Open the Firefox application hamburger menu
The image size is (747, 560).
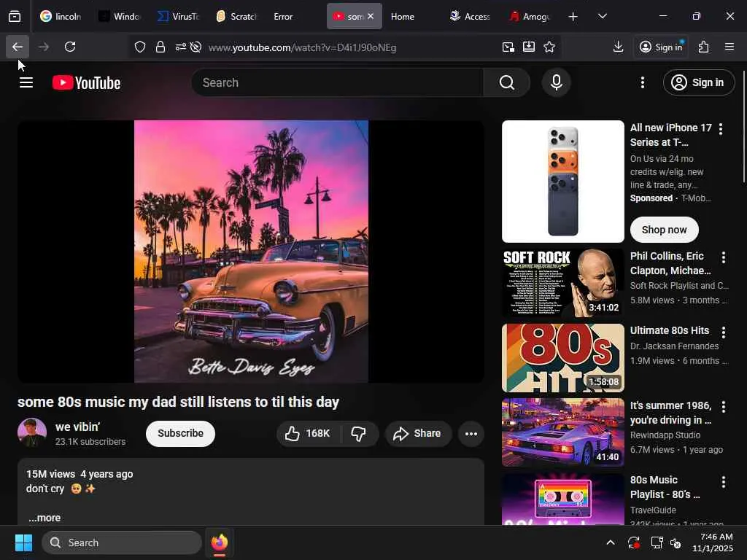729,47
